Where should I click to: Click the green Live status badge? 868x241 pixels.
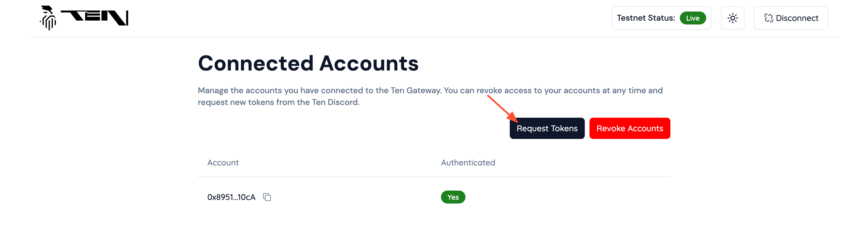(x=693, y=18)
